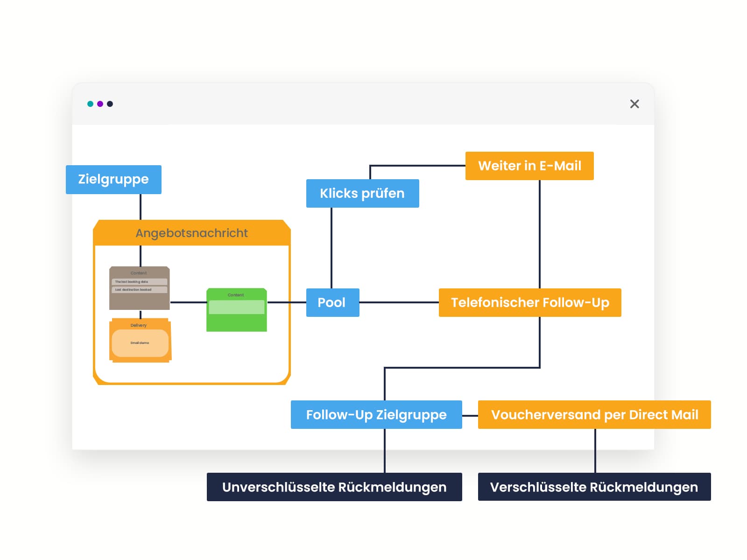Viewport: 747px width, 560px height.
Task: Close the window with the X icon
Action: tap(634, 104)
